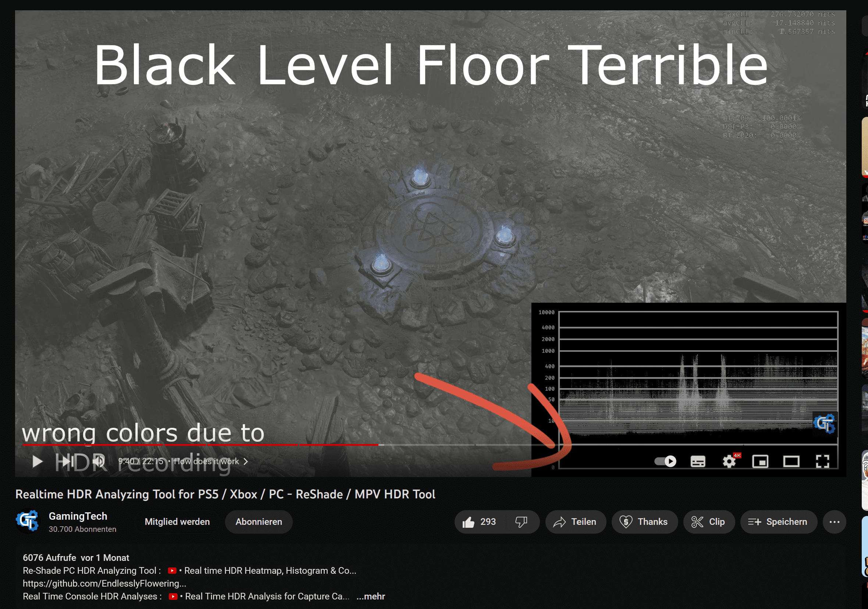
Task: Expand the description with ...mehr
Action: pos(371,596)
